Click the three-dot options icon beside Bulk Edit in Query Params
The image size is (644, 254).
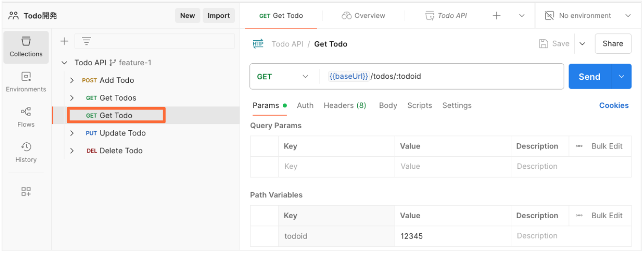tap(579, 147)
